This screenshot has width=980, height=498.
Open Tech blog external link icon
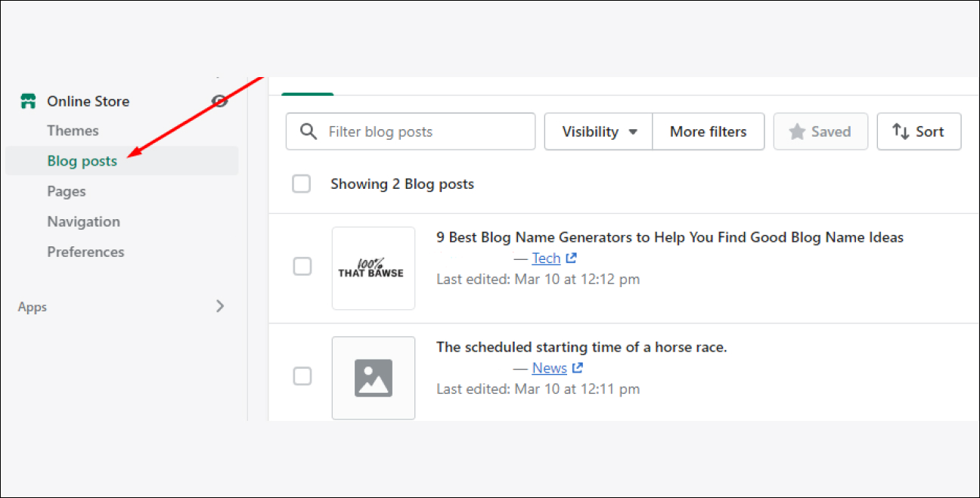pos(572,258)
